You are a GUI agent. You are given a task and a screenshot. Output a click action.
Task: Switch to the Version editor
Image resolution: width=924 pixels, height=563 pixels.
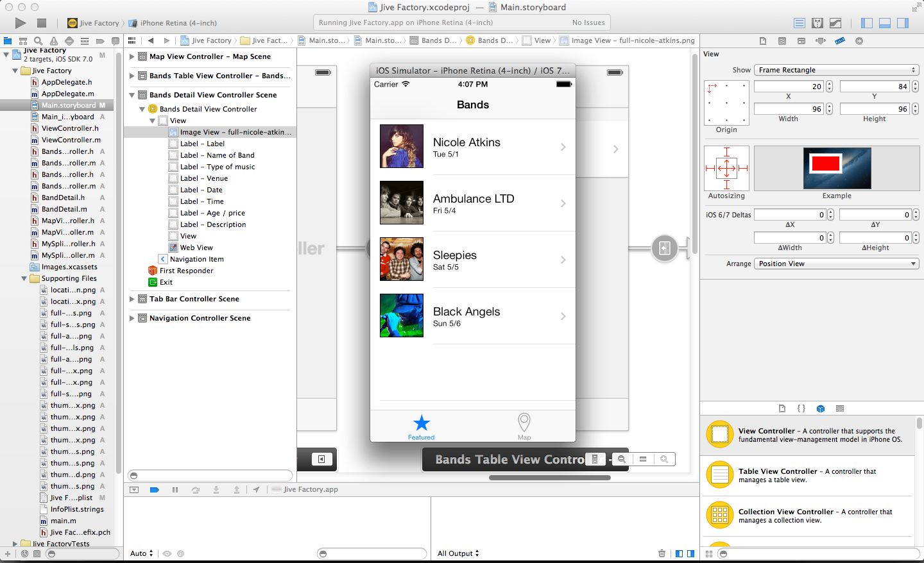[835, 23]
